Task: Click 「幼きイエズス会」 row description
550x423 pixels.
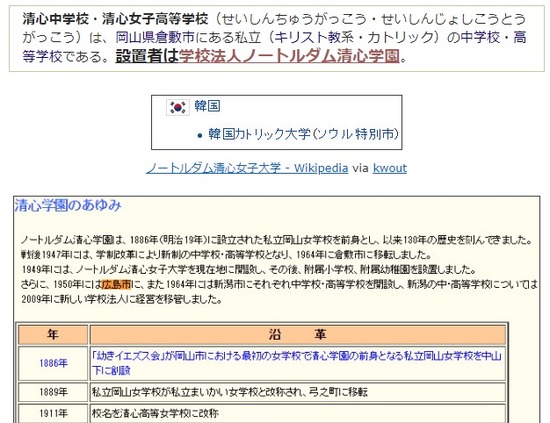Action: pyautogui.click(x=297, y=363)
